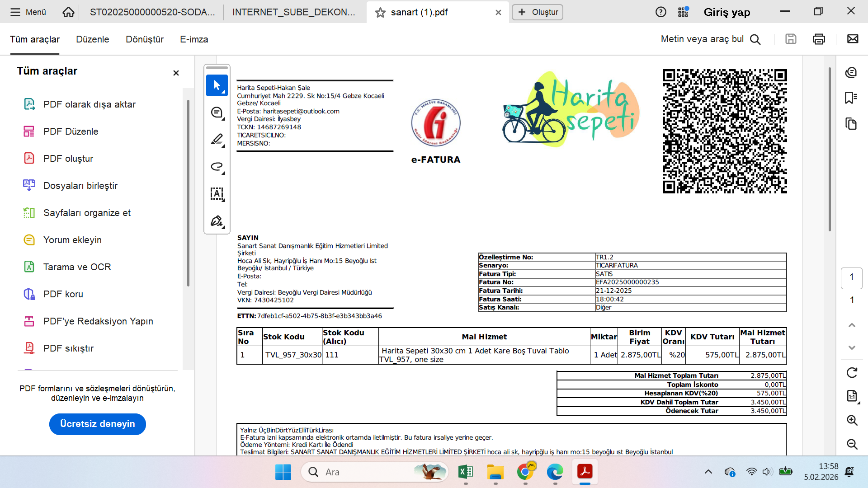Click the Oluştur button
The width and height of the screenshot is (868, 488).
[538, 12]
